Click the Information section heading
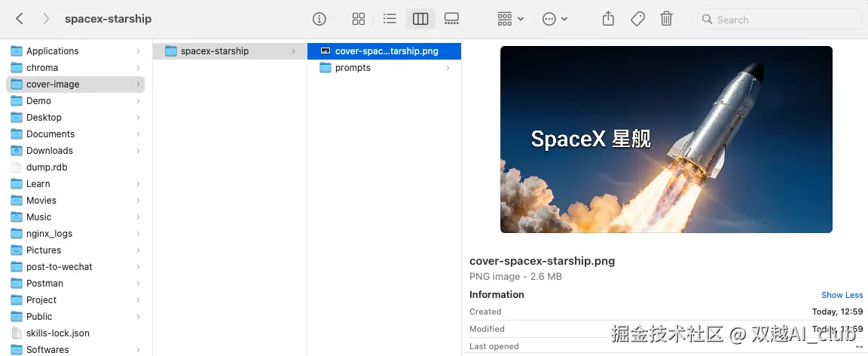 [x=497, y=294]
